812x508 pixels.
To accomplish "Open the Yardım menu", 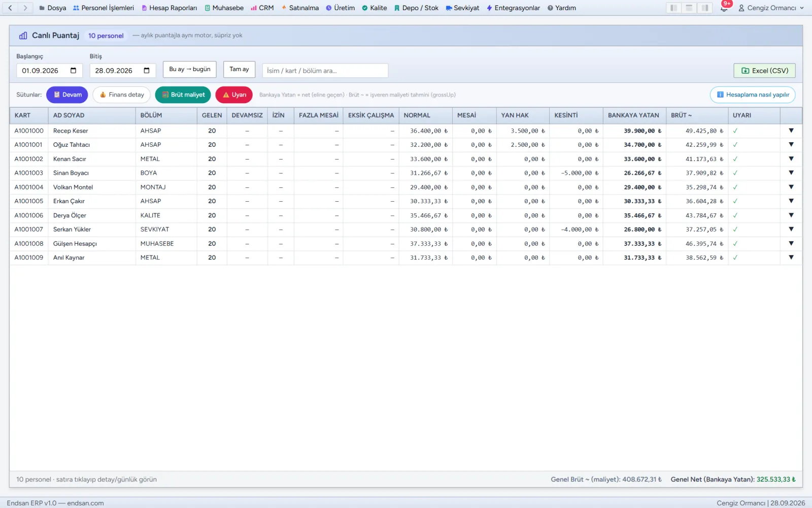I will pos(562,8).
